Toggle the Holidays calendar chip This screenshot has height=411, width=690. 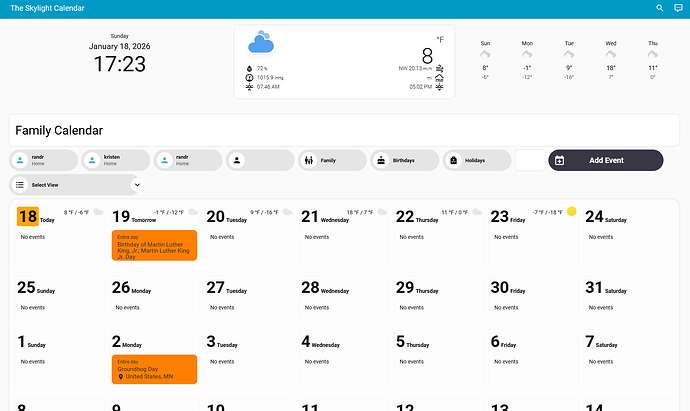click(477, 160)
